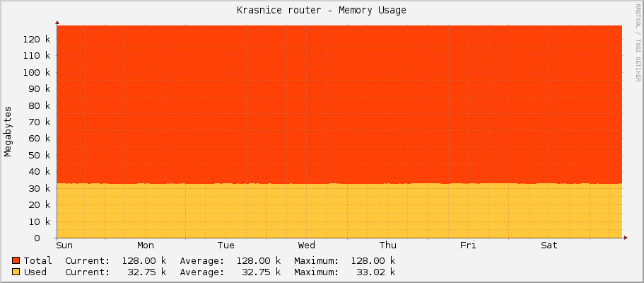Click Used maximum value '33.02 k'

click(x=376, y=272)
